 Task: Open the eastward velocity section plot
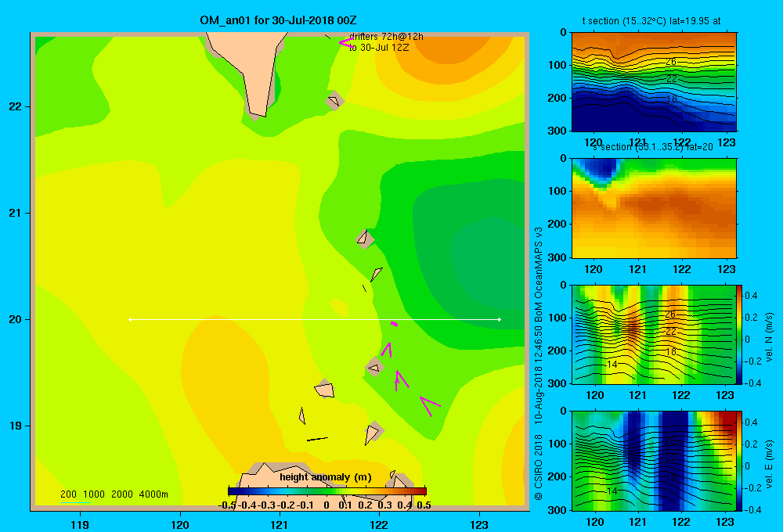coord(654,461)
